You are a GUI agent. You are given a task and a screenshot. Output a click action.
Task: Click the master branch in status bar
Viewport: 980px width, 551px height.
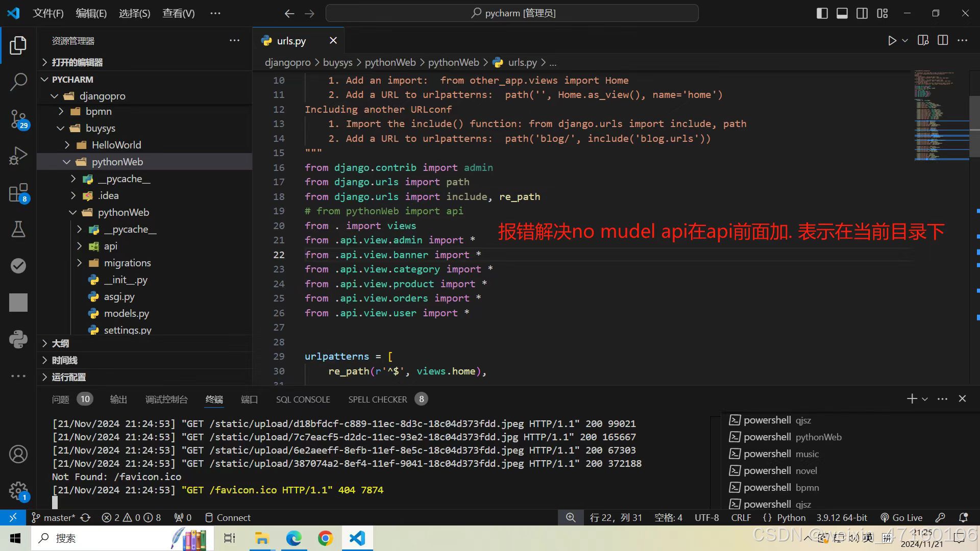(x=58, y=517)
